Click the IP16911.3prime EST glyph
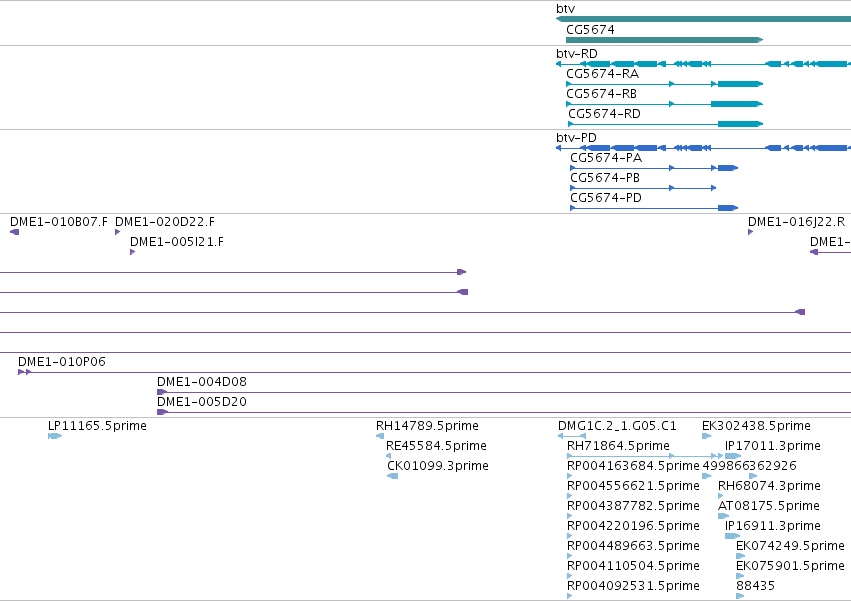This screenshot has height=601, width=851. (733, 536)
